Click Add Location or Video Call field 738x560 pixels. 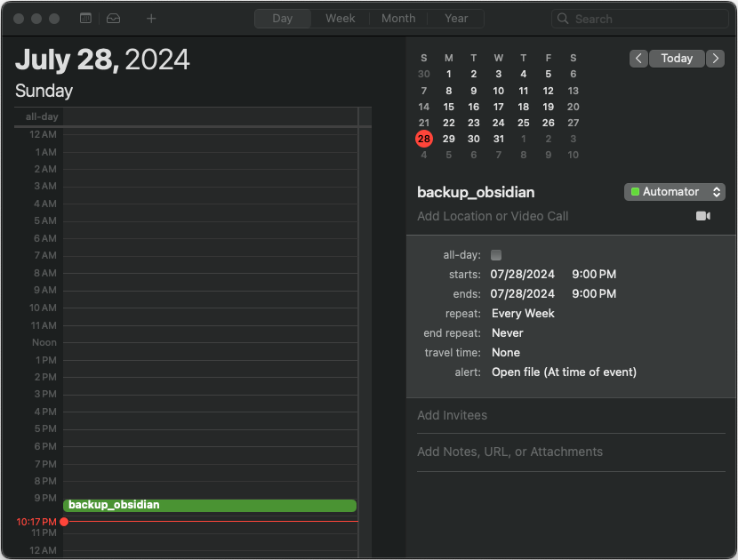tap(493, 216)
